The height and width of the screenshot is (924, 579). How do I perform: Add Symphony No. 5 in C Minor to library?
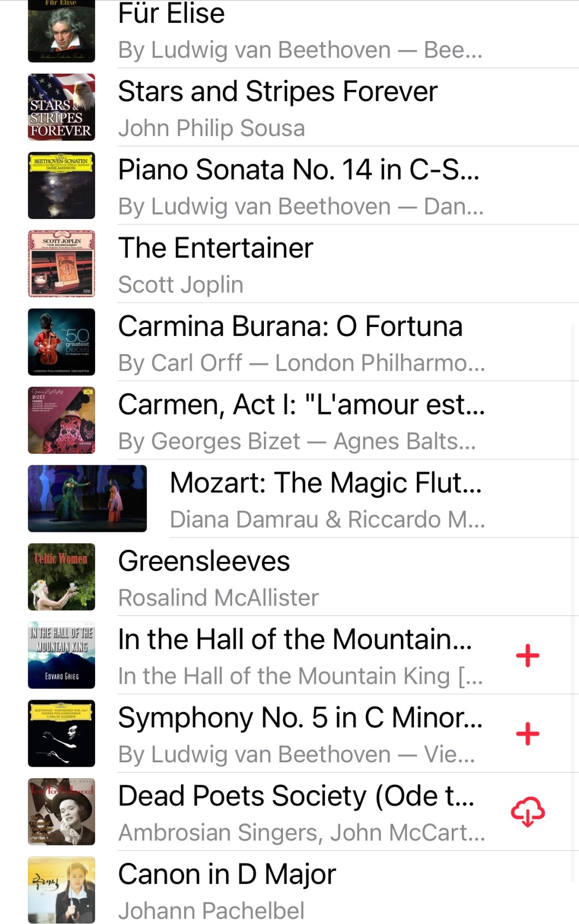527,733
